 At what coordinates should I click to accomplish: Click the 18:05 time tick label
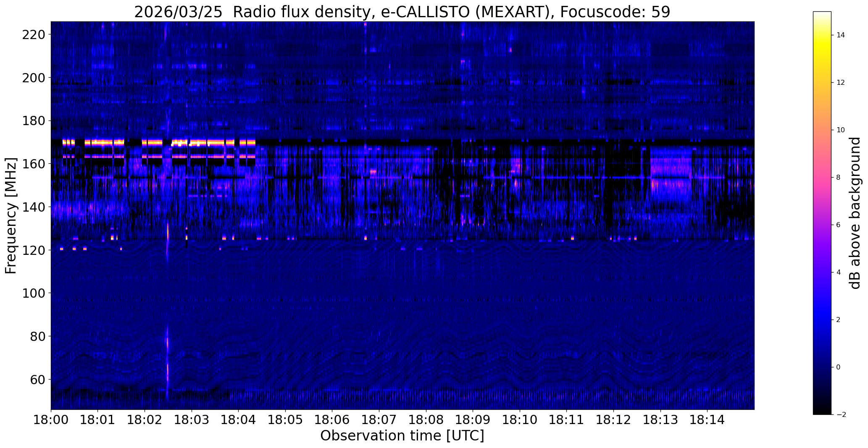pyautogui.click(x=286, y=420)
